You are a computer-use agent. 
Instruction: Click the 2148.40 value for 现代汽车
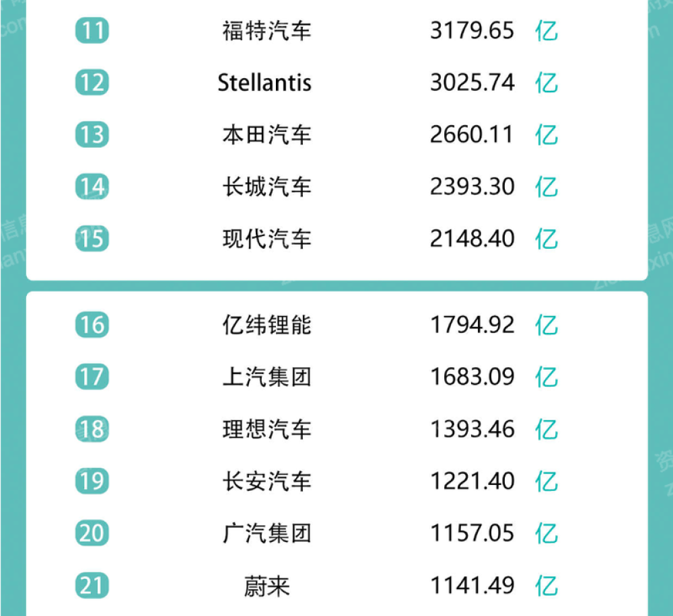[x=472, y=239]
